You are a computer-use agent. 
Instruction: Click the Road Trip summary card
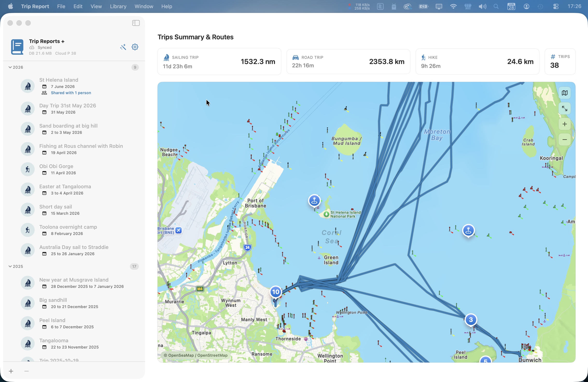tap(348, 61)
